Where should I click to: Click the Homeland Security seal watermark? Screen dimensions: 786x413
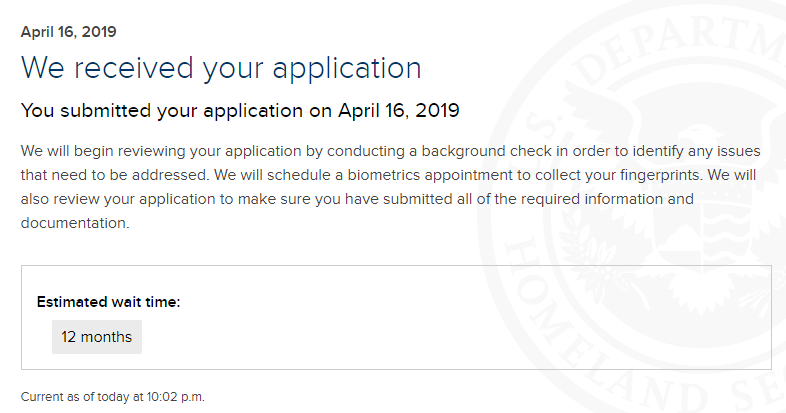(x=632, y=206)
